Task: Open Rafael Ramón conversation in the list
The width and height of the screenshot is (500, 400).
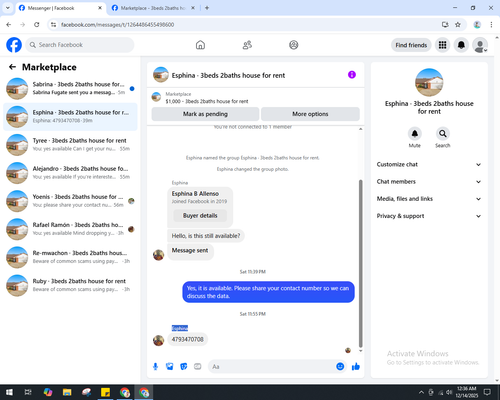Action: click(70, 229)
